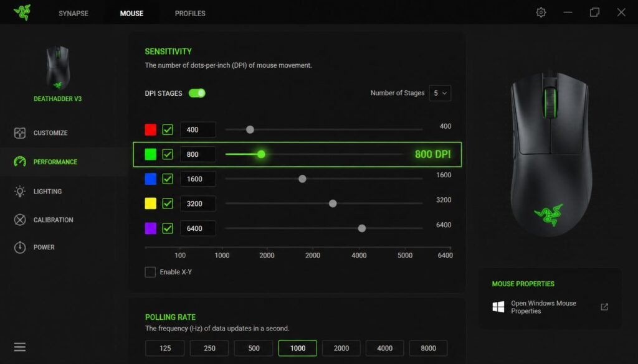Click the Windows logo icon
This screenshot has width=638, height=364.
pyautogui.click(x=498, y=307)
